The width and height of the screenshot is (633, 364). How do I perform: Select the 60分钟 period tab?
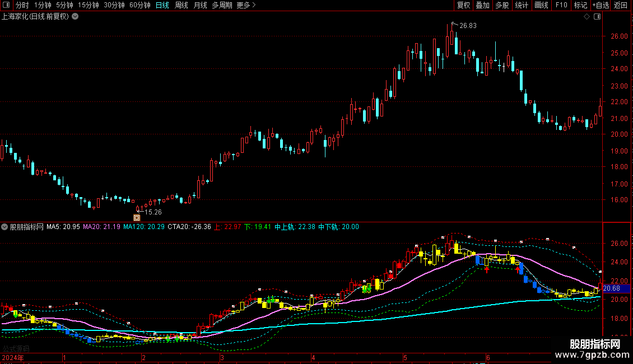pos(139,5)
